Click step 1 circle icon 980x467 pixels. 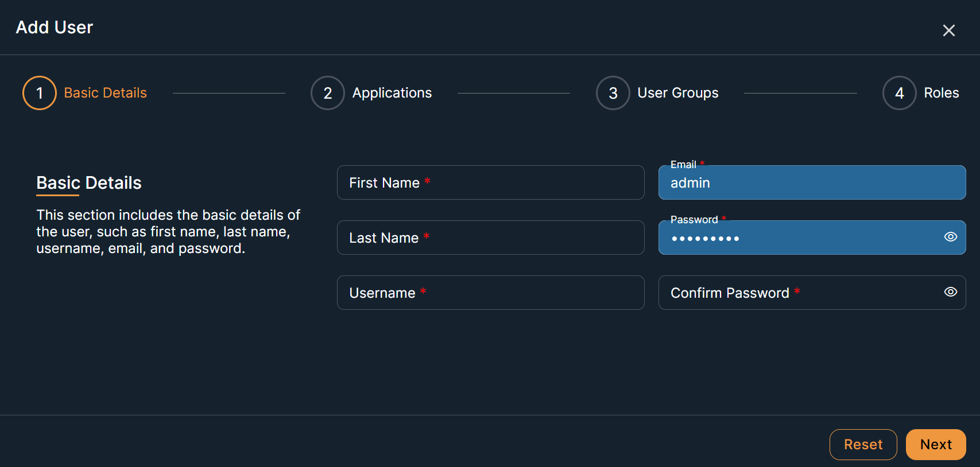[40, 93]
